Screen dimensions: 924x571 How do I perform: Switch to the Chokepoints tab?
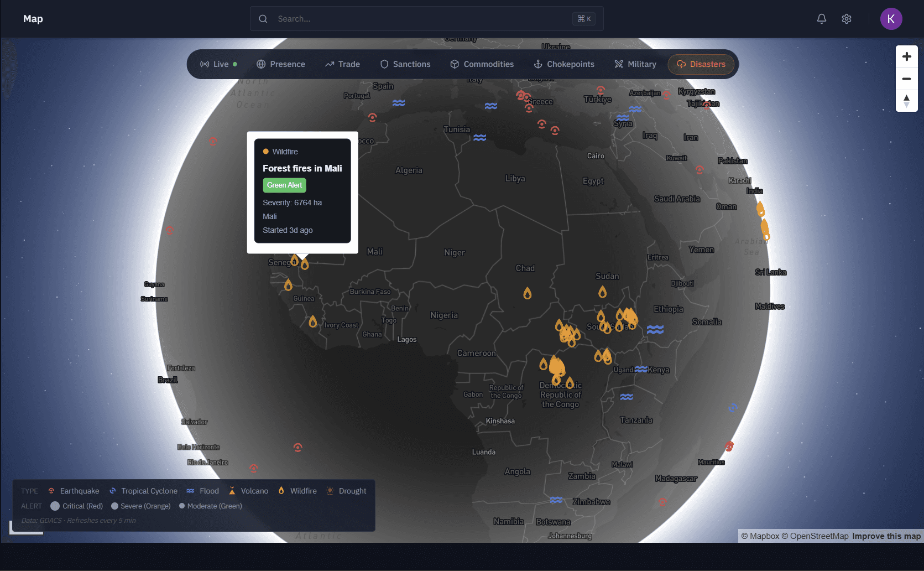pyautogui.click(x=563, y=64)
